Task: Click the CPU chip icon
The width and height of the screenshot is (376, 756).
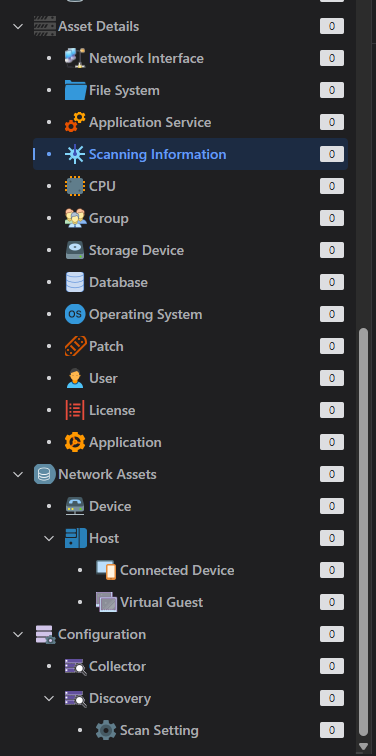Action: (x=75, y=186)
